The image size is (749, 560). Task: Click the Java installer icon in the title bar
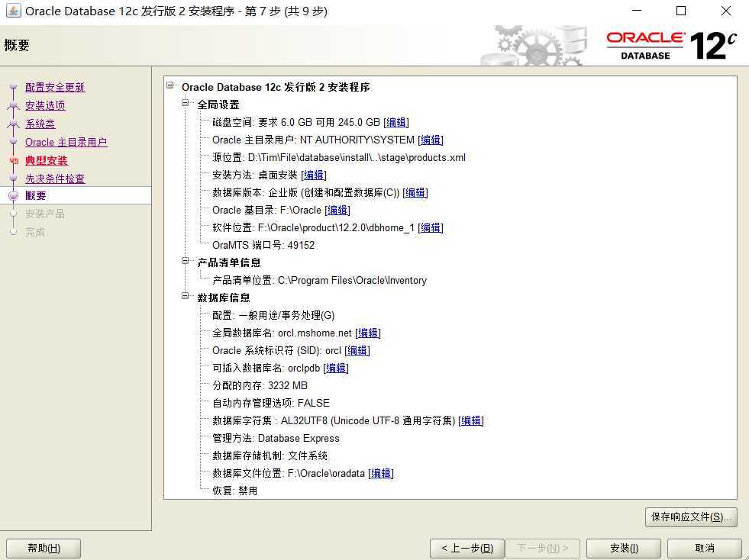pos(14,11)
